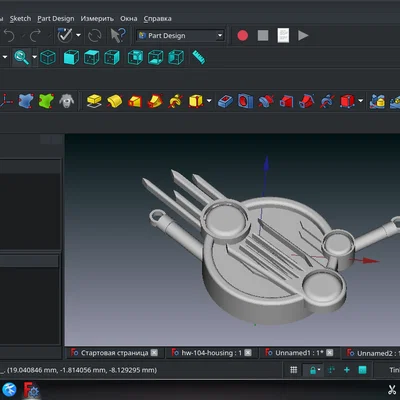Click the FreeCAD icon in the taskbar
This screenshot has width=400, height=400.
(x=31, y=389)
